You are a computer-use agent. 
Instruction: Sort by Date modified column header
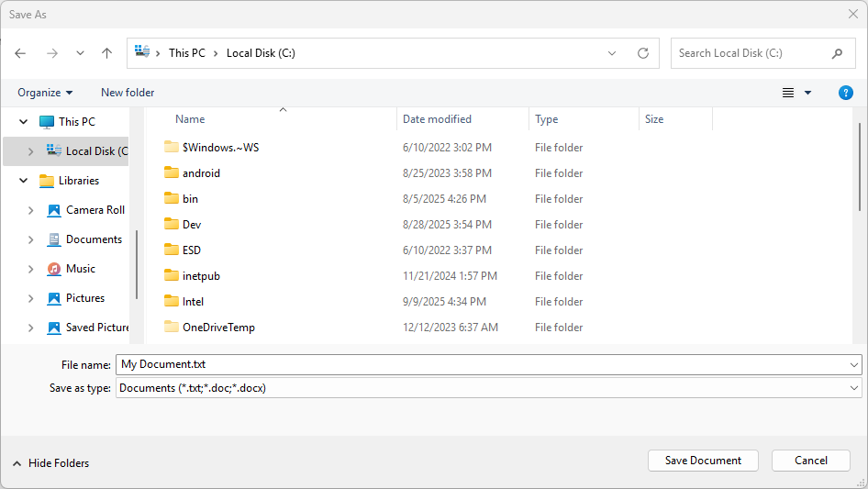pos(437,119)
